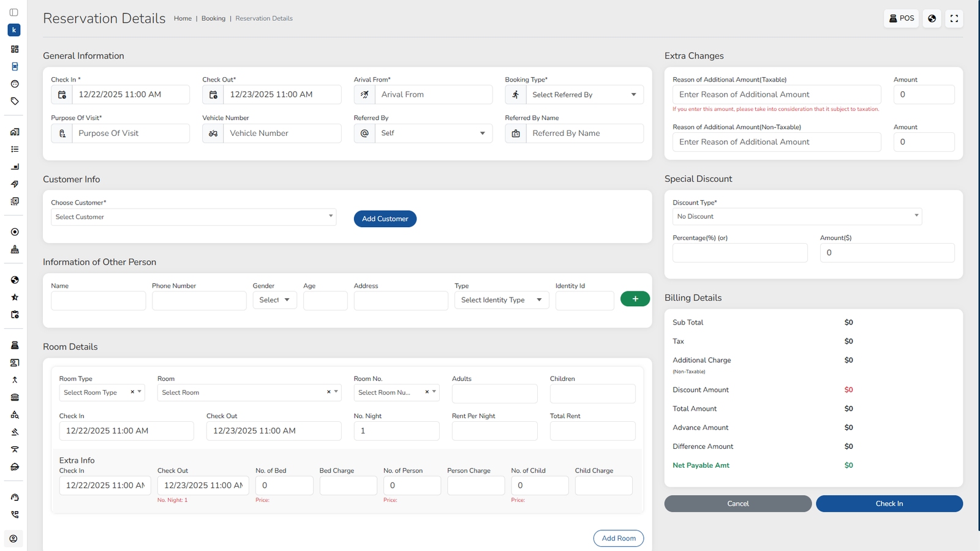This screenshot has height=551, width=980.
Task: Expand the Booking Type dropdown
Action: tap(584, 95)
